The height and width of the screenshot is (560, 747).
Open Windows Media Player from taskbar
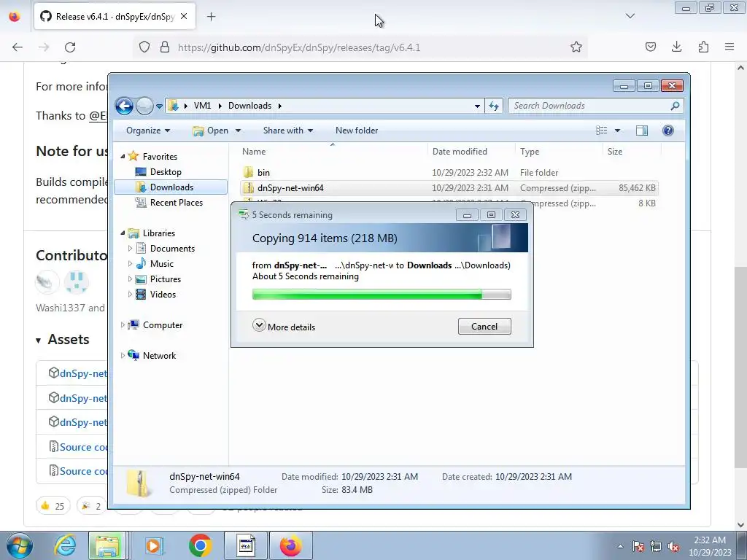[153, 545]
